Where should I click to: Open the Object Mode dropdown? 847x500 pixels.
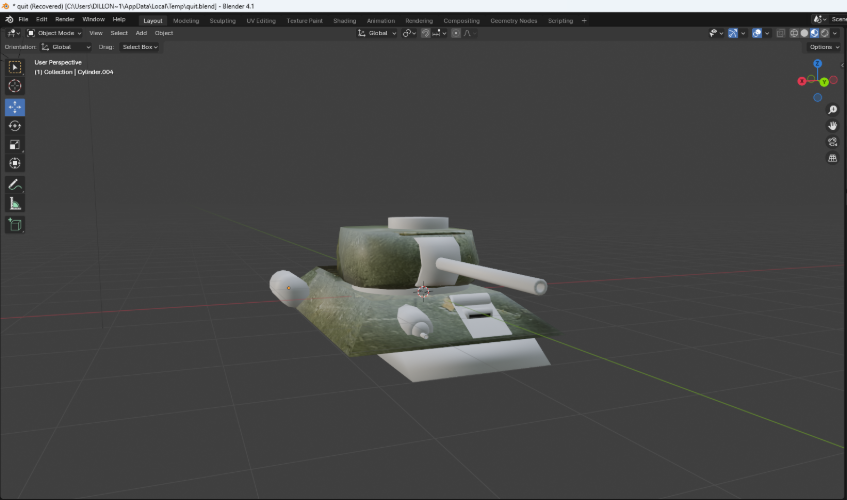coord(54,33)
